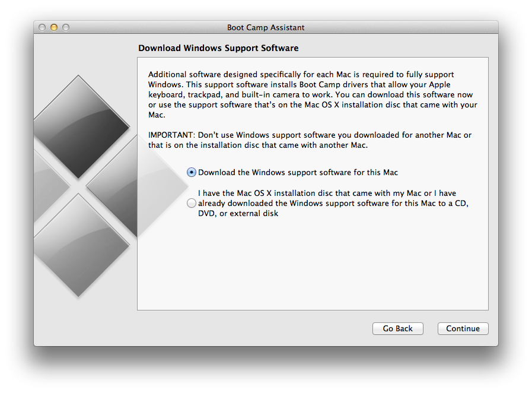The height and width of the screenshot is (393, 532).
Task: Choose the 'I have the Mac OS X installation disc' option
Action: [192, 203]
